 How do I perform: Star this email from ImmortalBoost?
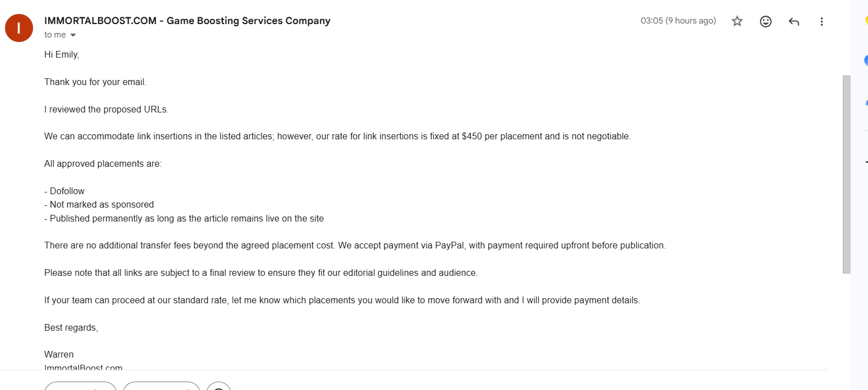pos(737,21)
